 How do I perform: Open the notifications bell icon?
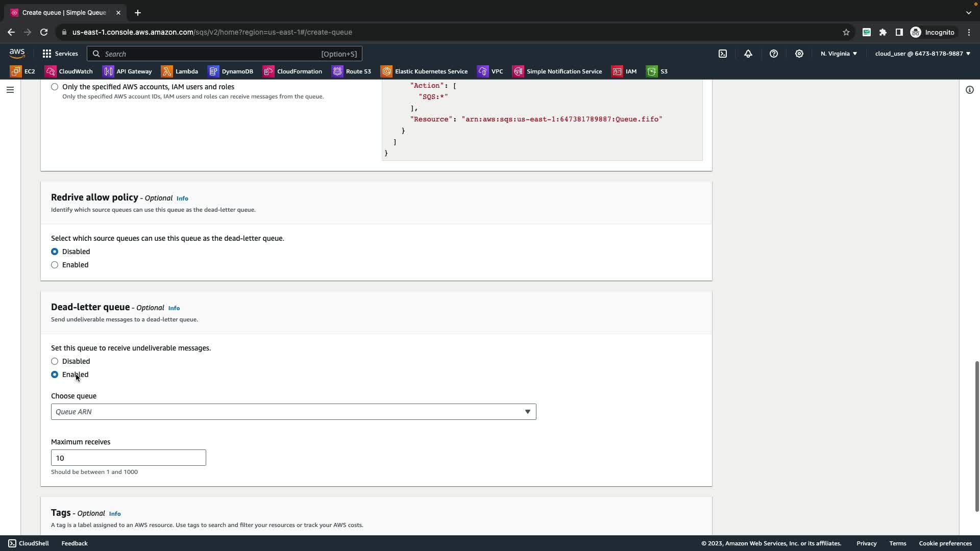[748, 54]
